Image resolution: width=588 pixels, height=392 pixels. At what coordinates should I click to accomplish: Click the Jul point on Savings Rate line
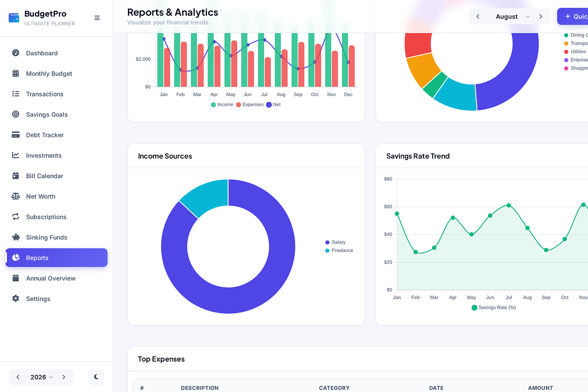(x=509, y=205)
